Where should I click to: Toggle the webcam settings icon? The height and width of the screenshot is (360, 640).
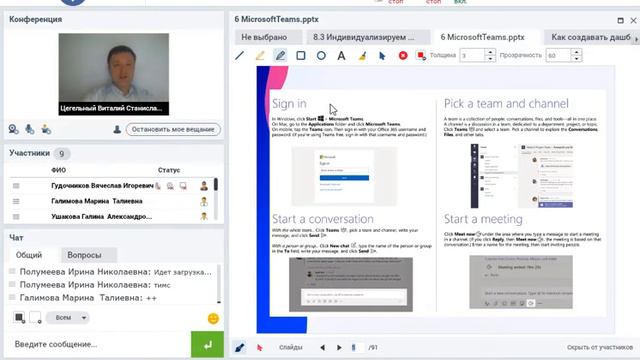(x=13, y=129)
